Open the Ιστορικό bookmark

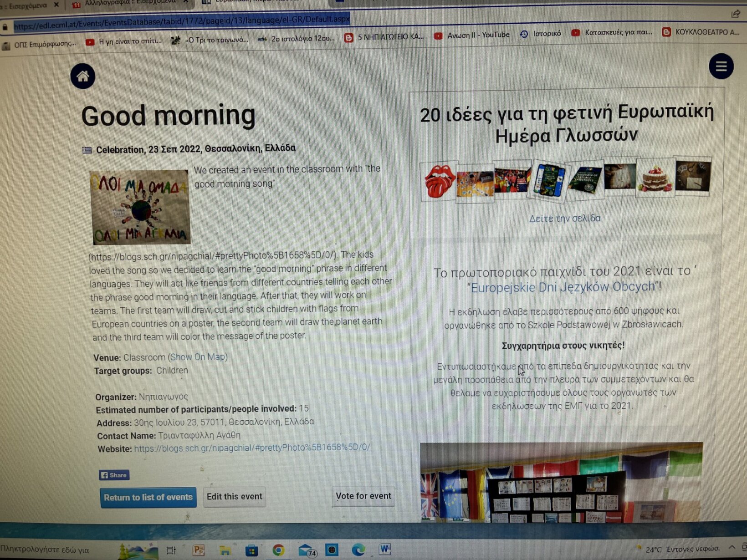pos(542,34)
